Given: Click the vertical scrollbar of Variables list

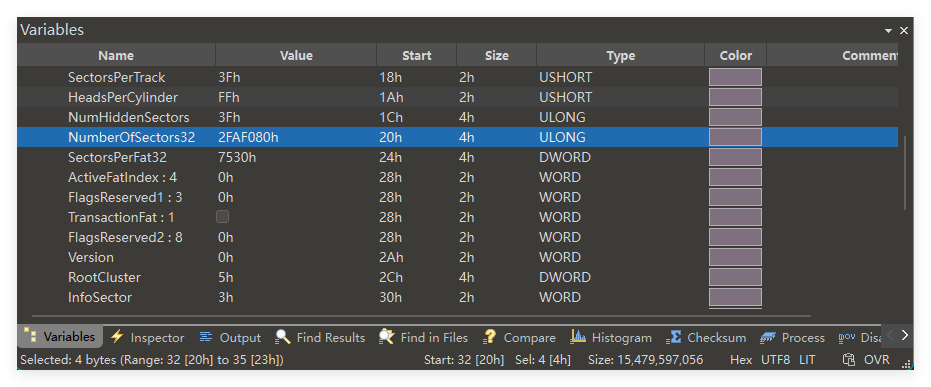Looking at the screenshot, I should (904, 172).
